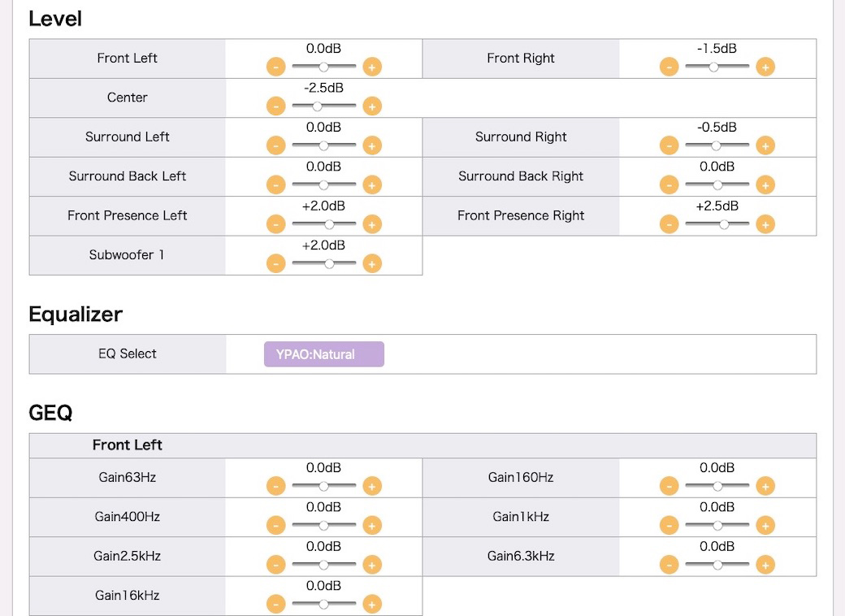Increase Front Right level with plus button
845x616 pixels.
765,67
